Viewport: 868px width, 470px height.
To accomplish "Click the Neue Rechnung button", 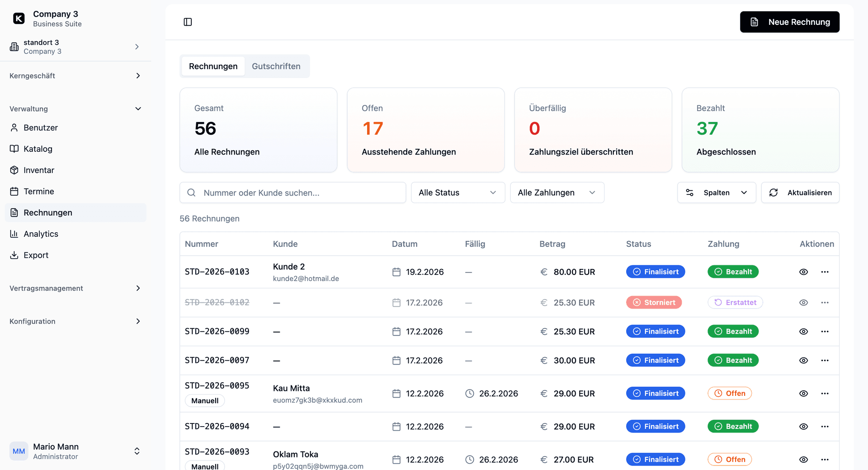I will 789,22.
